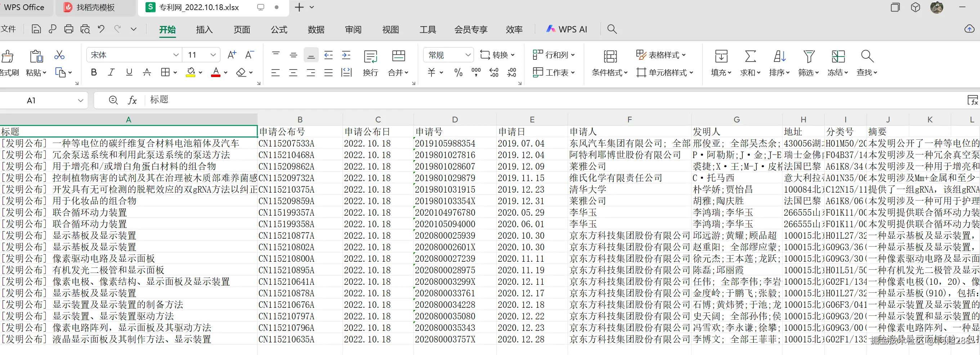This screenshot has width=980, height=355.
Task: Decrease decimal places
Action: pos(512,72)
